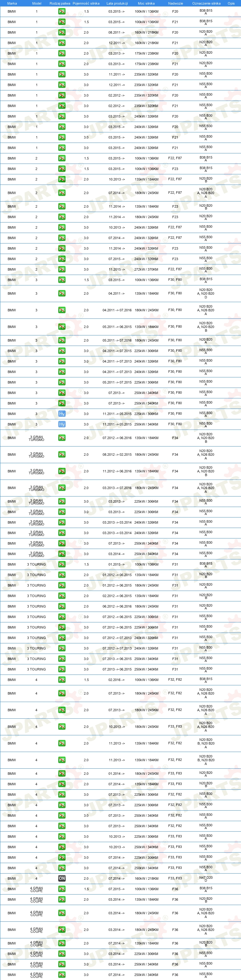This screenshot has height=980, width=241.
Task: Click hybrid Hy icon in 225kW / 306KM row
Action: click(x=62, y=413)
